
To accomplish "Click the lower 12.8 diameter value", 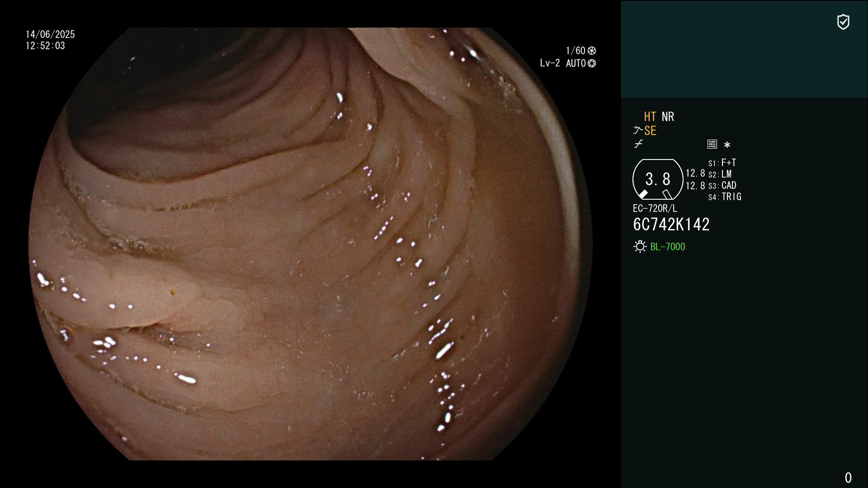I will [x=695, y=185].
